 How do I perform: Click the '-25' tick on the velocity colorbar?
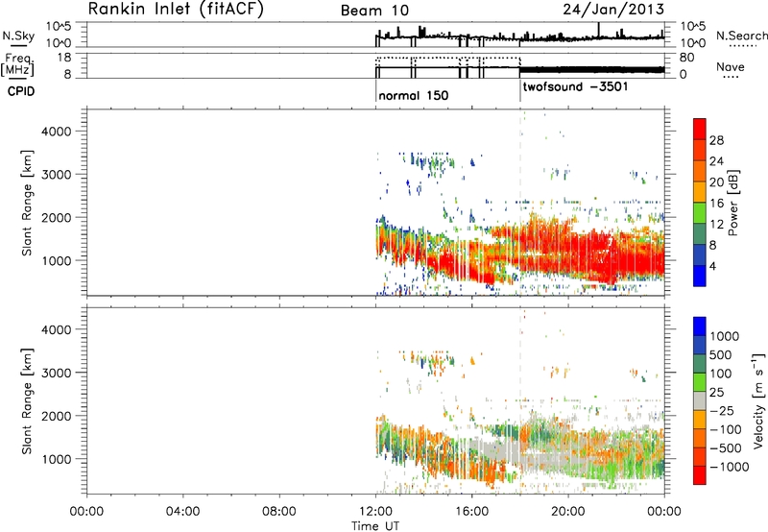click(x=722, y=410)
